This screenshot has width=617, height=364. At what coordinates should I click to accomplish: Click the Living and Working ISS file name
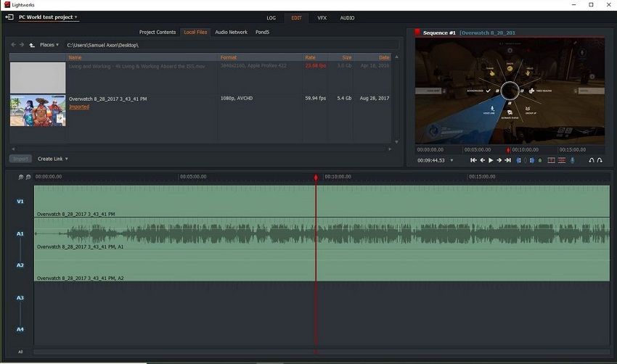coord(137,66)
